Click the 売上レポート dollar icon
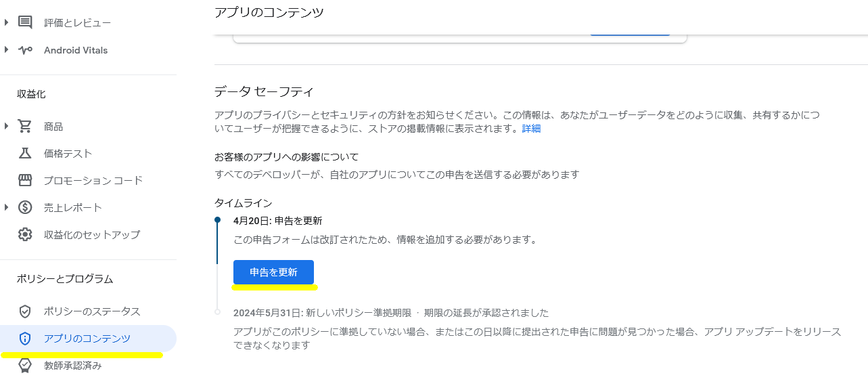The height and width of the screenshot is (388, 868). coord(25,208)
